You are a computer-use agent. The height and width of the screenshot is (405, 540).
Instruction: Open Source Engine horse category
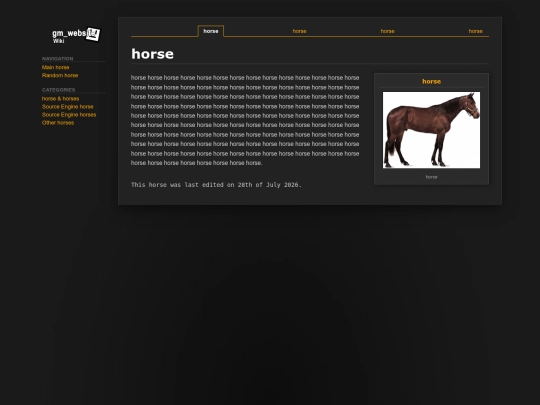coord(68,106)
